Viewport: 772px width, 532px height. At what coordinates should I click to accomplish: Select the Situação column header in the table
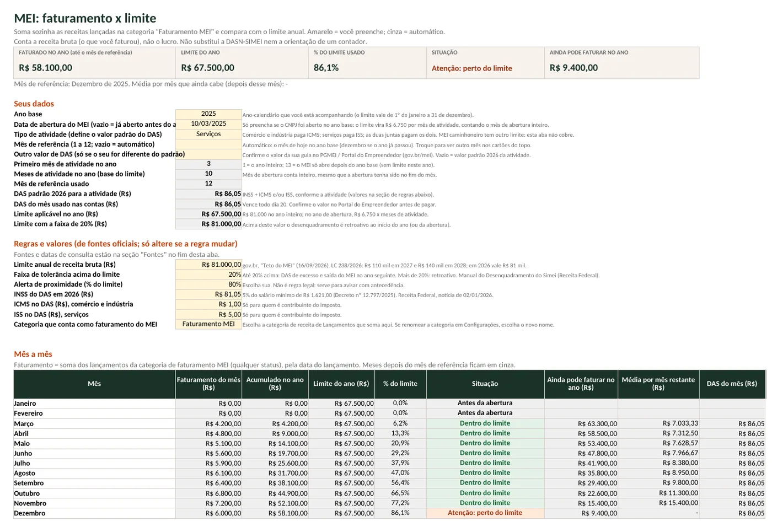coord(485,384)
